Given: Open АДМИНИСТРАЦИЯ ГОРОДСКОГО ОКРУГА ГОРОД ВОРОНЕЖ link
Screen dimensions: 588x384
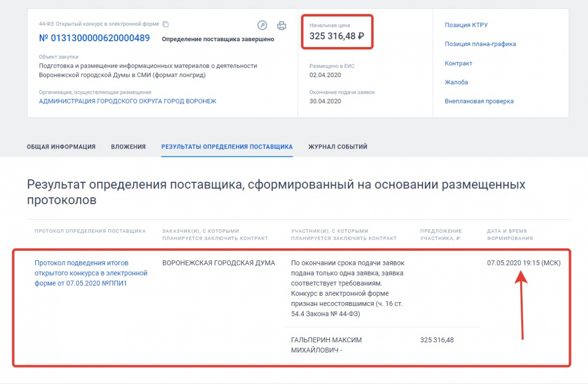Looking at the screenshot, I should (127, 101).
